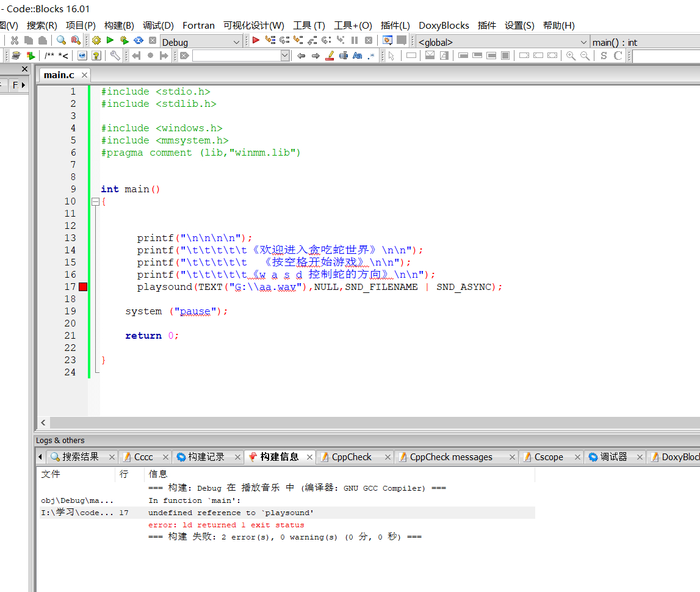Remove the breakpoint on line 17
The height and width of the screenshot is (592, 700).
click(x=83, y=287)
